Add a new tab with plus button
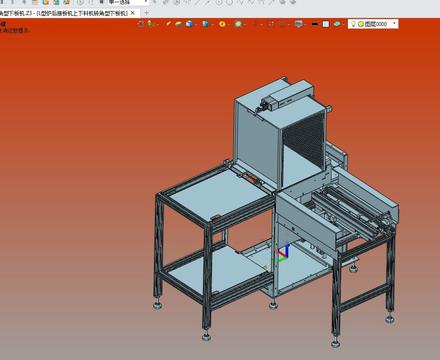The image size is (440, 360). pos(146,13)
